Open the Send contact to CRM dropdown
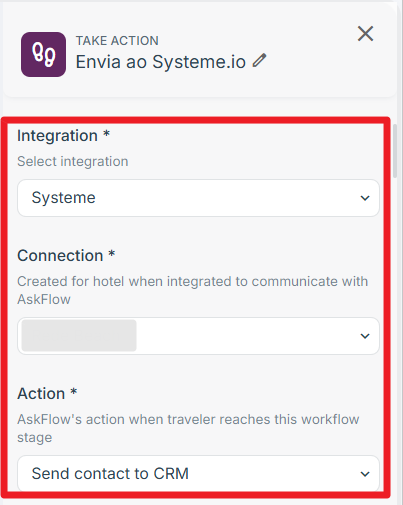403x505 pixels. [198, 474]
